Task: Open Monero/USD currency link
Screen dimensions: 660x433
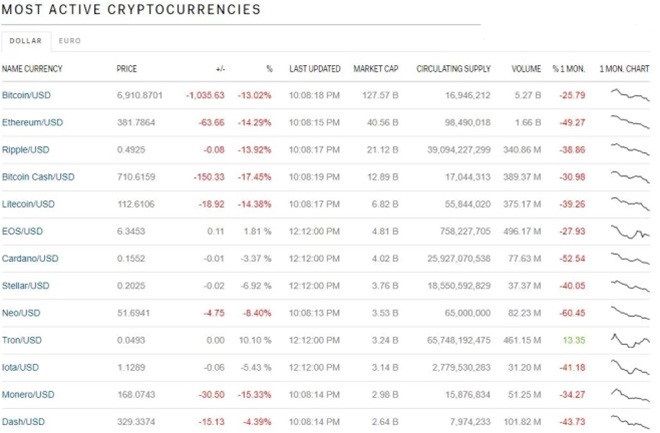Action: [x=28, y=395]
